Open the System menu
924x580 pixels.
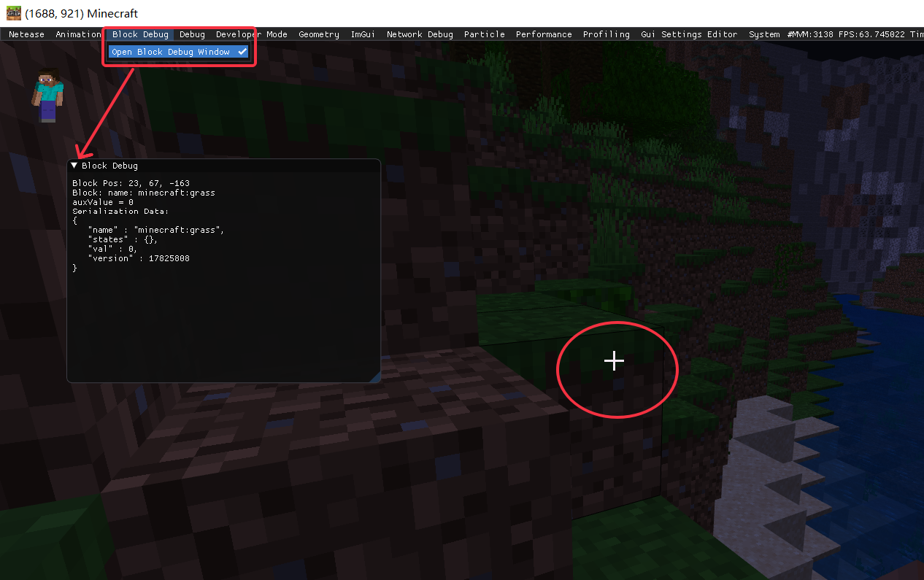coord(764,34)
